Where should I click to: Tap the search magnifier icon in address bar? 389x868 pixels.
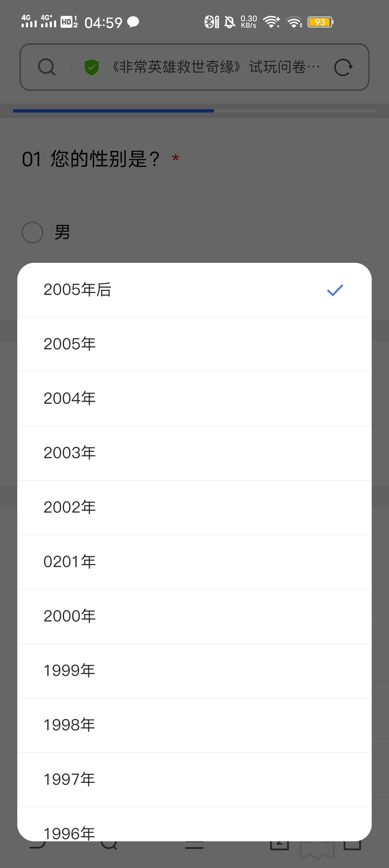(x=46, y=67)
